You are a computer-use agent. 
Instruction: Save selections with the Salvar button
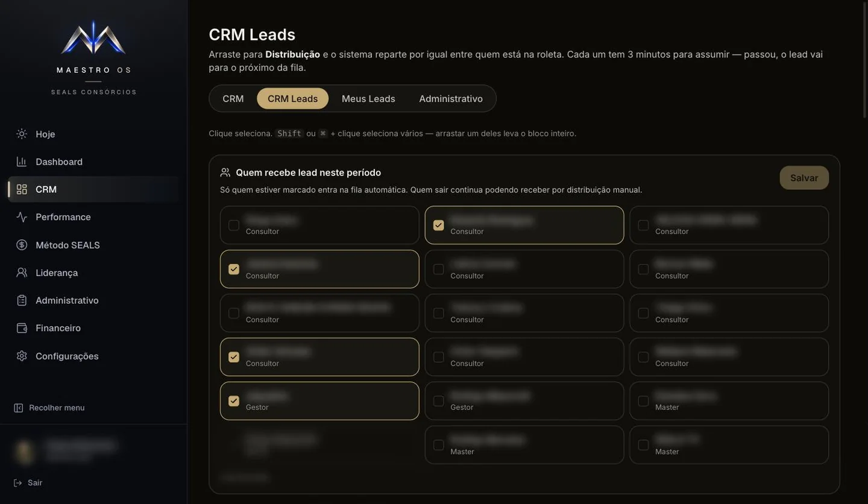pyautogui.click(x=804, y=178)
